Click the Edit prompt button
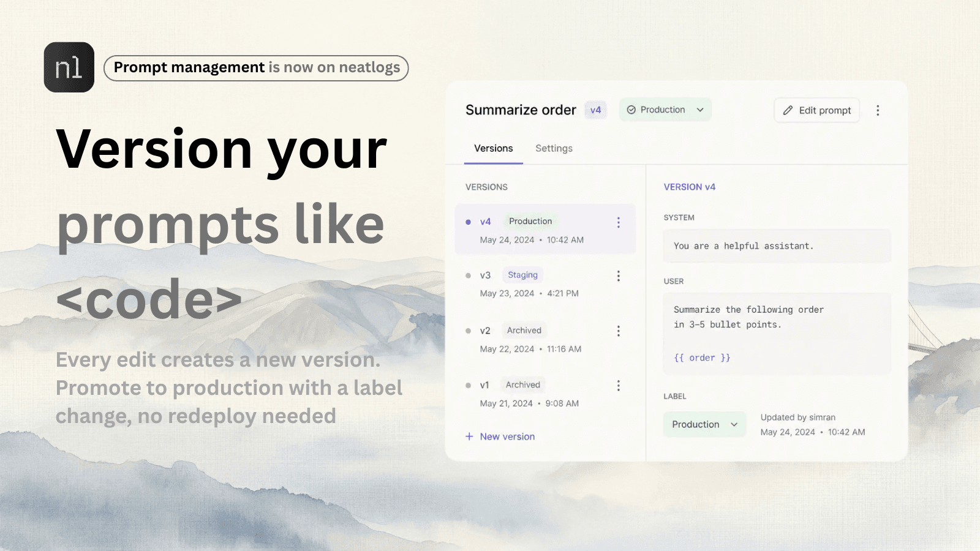 [817, 110]
